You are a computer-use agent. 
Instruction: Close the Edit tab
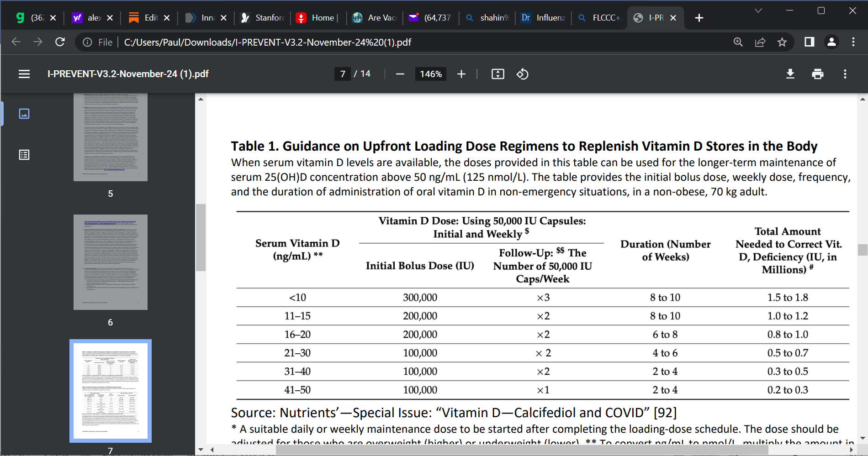coord(167,18)
